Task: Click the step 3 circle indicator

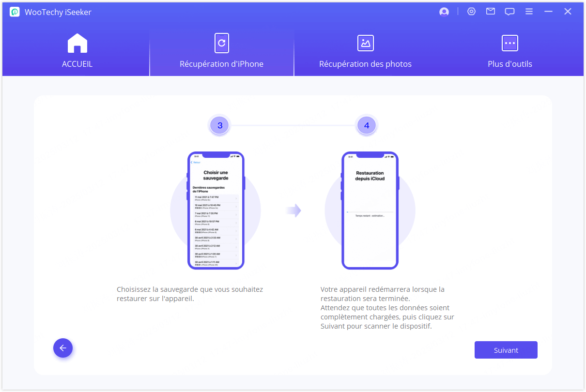Action: point(220,126)
